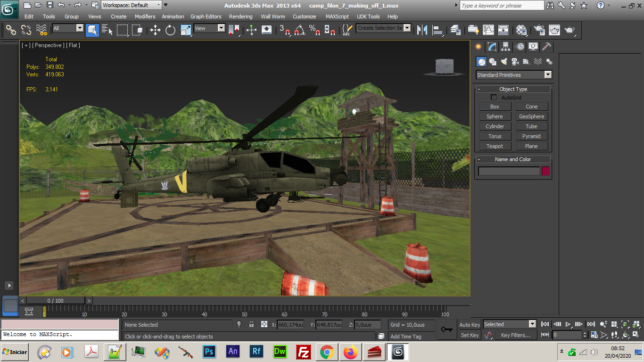The width and height of the screenshot is (644, 362).
Task: Expand the Use Pivot Point Center flyout
Action: tap(234, 30)
